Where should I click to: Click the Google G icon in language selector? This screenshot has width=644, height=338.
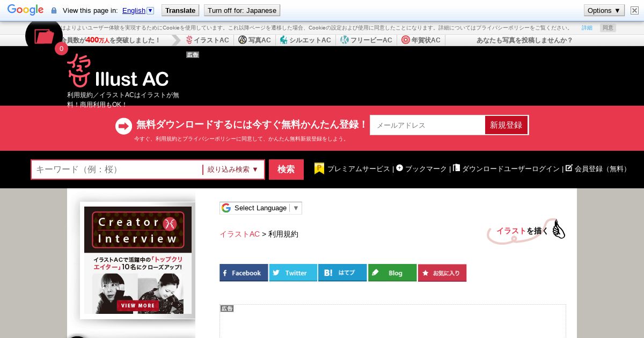point(226,208)
